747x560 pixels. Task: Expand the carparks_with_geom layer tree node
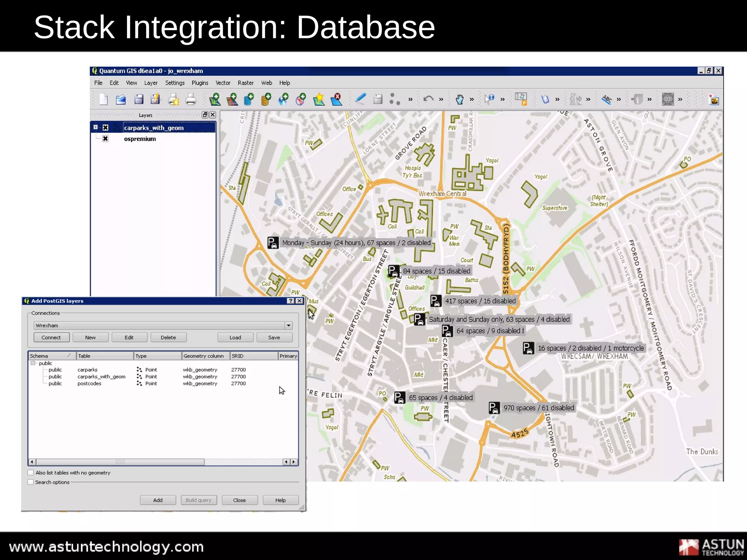(x=96, y=127)
